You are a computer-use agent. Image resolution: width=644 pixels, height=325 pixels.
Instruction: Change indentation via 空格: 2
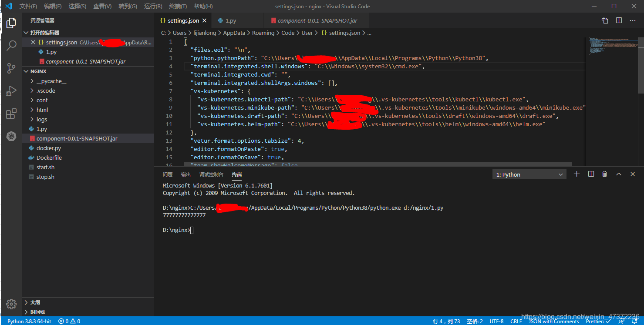point(475,321)
